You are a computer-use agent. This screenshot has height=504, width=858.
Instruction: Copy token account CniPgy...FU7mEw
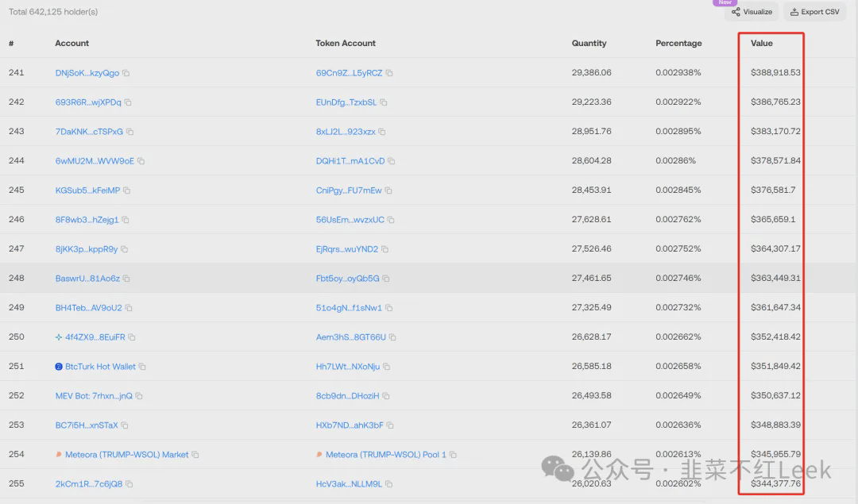(388, 190)
